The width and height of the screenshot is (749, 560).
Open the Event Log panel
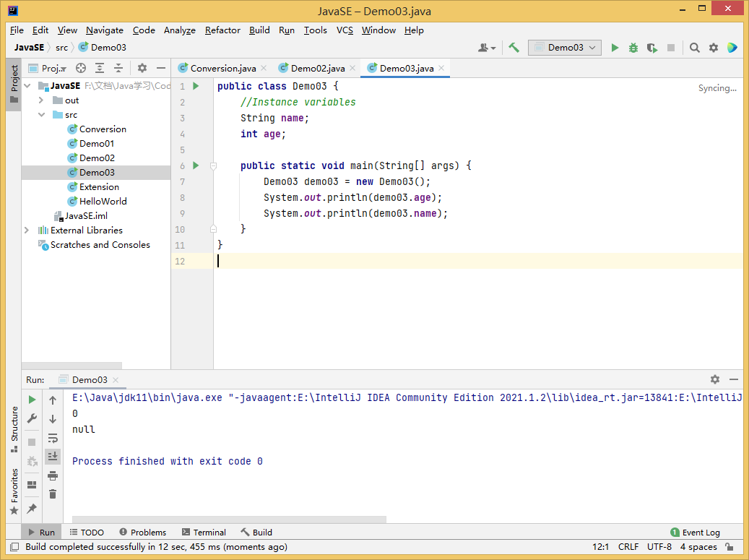tap(695, 533)
